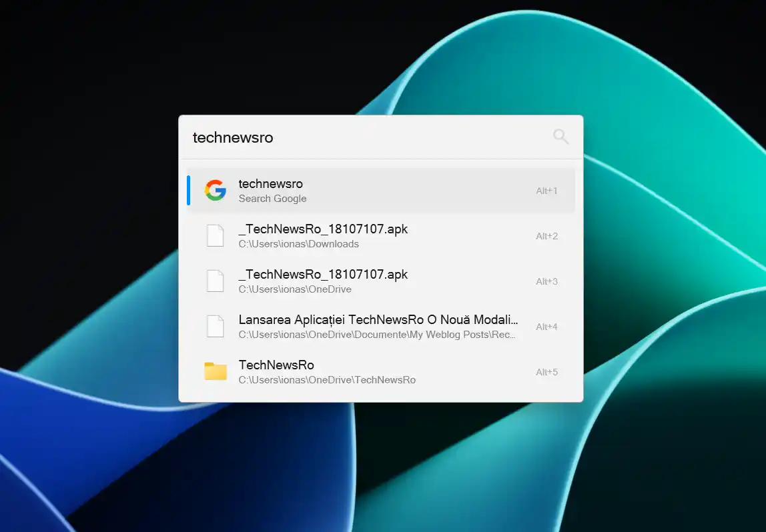This screenshot has width=766, height=532.
Task: Click the yellow TechNewsRo folder icon
Action: [x=215, y=371]
